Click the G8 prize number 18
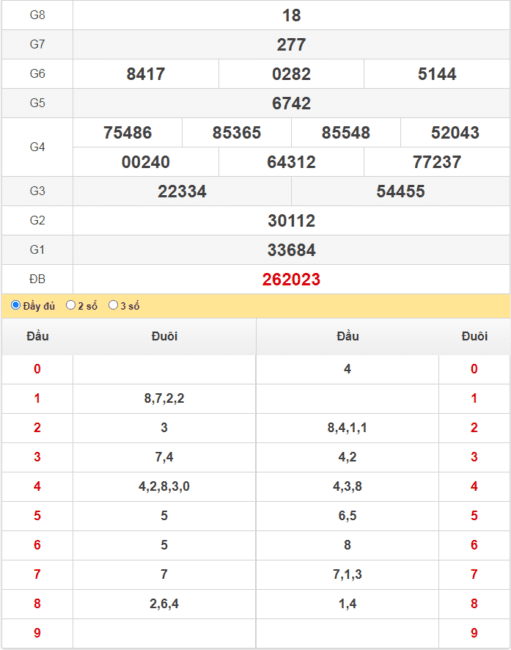 coord(291,15)
